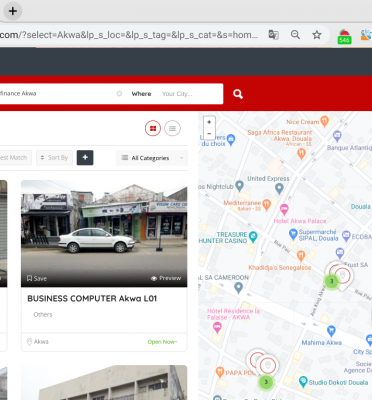Viewport: 372px width, 400px height.
Task: Open the storefront photo with white car
Action: tap(104, 233)
